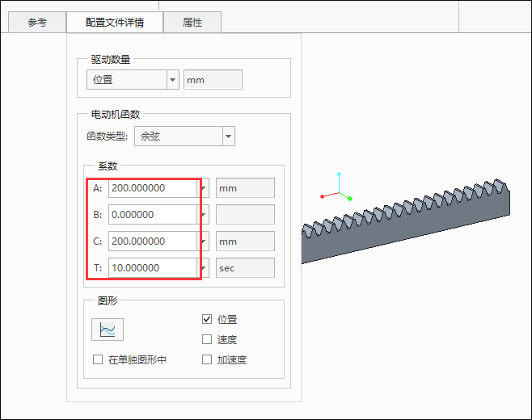Open the dropdown arrow beside coefficient C

click(204, 241)
